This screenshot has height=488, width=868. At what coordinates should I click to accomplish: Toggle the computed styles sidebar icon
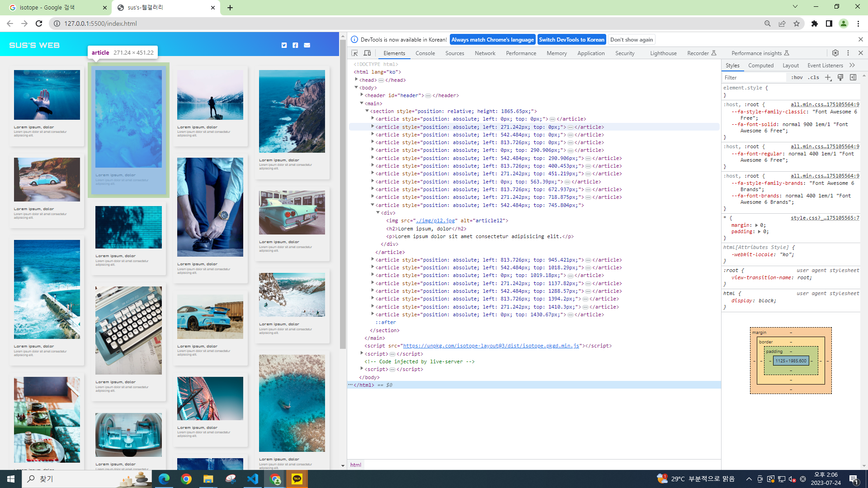[853, 78]
